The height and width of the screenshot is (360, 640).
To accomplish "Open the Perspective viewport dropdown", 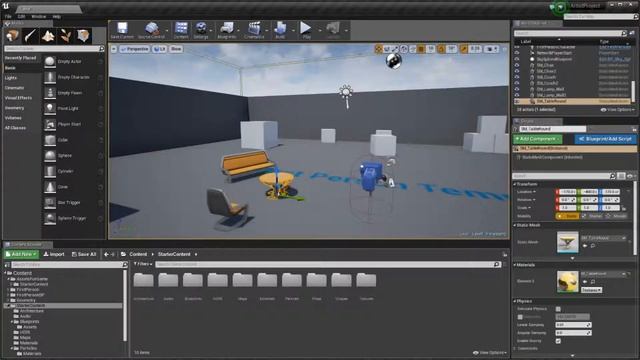I will pos(135,49).
